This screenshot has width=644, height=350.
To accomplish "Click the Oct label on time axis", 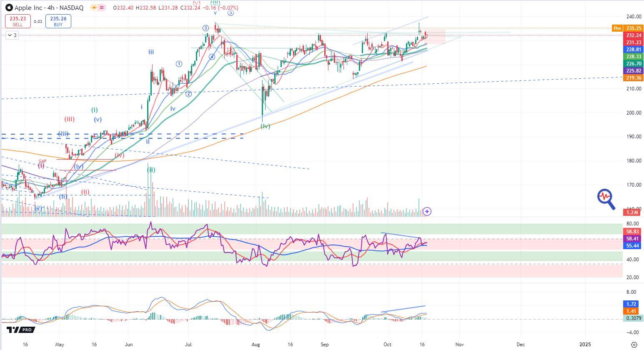I will point(388,345).
